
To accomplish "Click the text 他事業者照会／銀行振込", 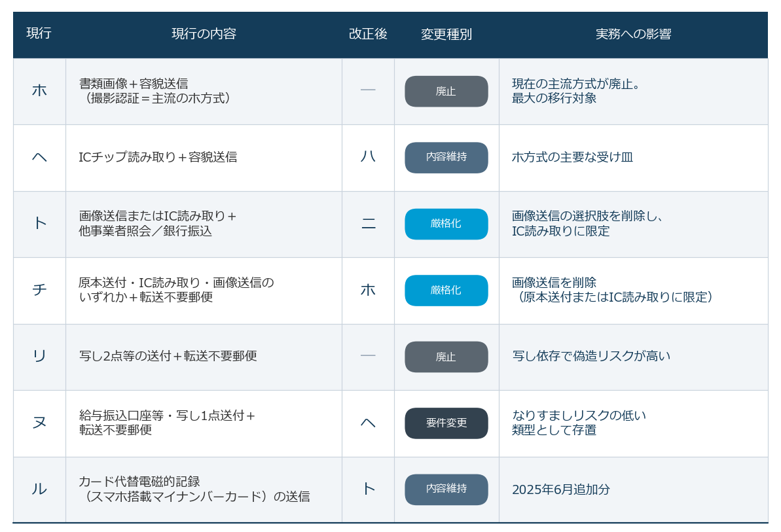I will tap(145, 232).
